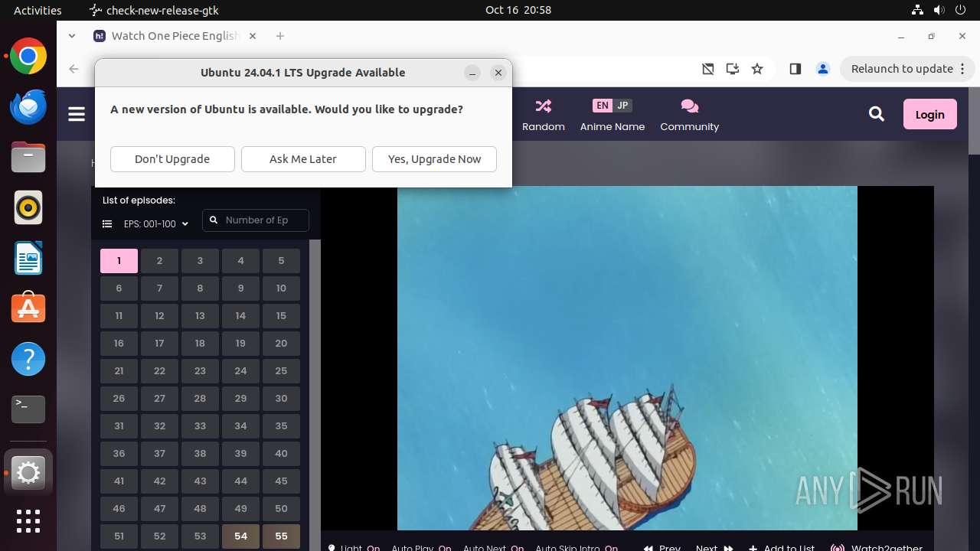Screen dimensions: 980x551
Task: Open Thunderbird Mail from the dock
Action: click(x=28, y=106)
